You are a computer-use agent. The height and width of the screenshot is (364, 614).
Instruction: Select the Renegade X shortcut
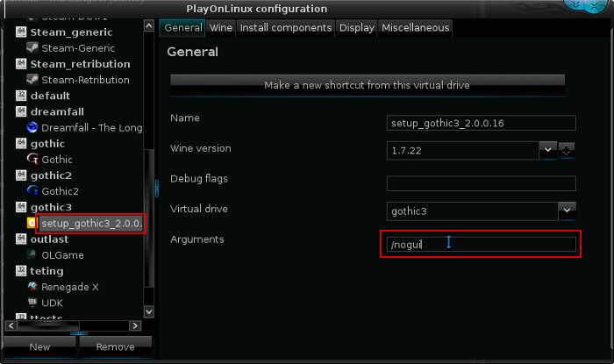point(70,287)
